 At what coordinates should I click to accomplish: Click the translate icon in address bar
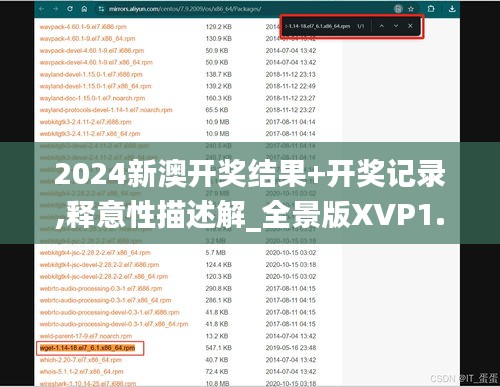click(398, 9)
